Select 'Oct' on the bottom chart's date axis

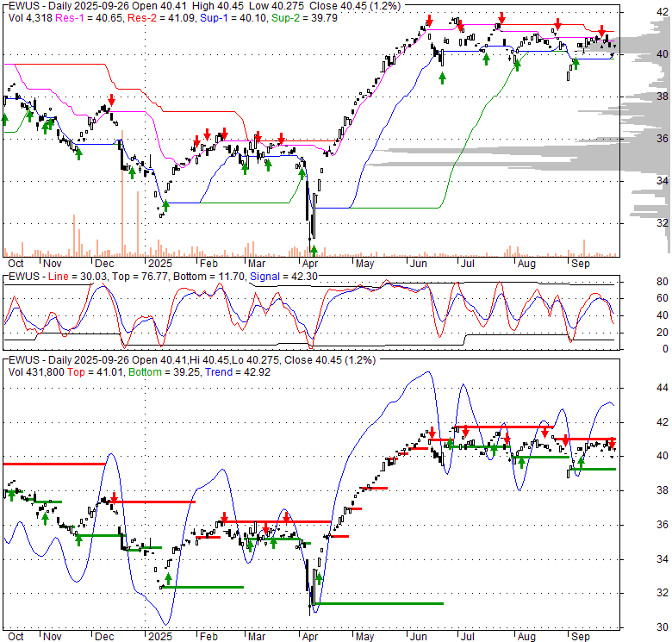[x=16, y=637]
